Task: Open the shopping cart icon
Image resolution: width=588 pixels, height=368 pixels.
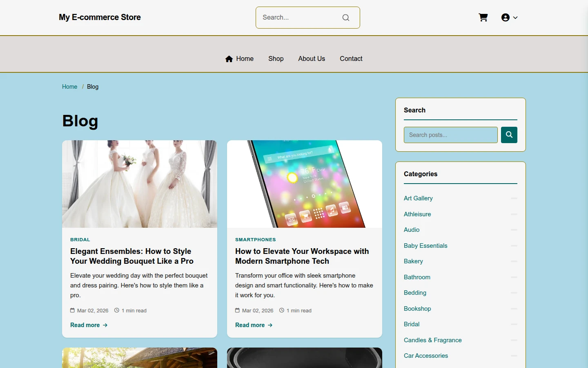Action: 483,18
